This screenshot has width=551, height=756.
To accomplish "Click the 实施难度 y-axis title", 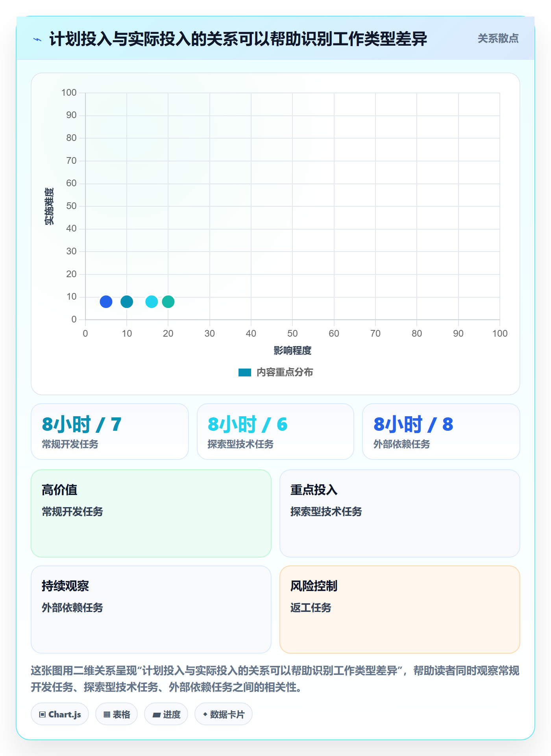I will (x=49, y=206).
